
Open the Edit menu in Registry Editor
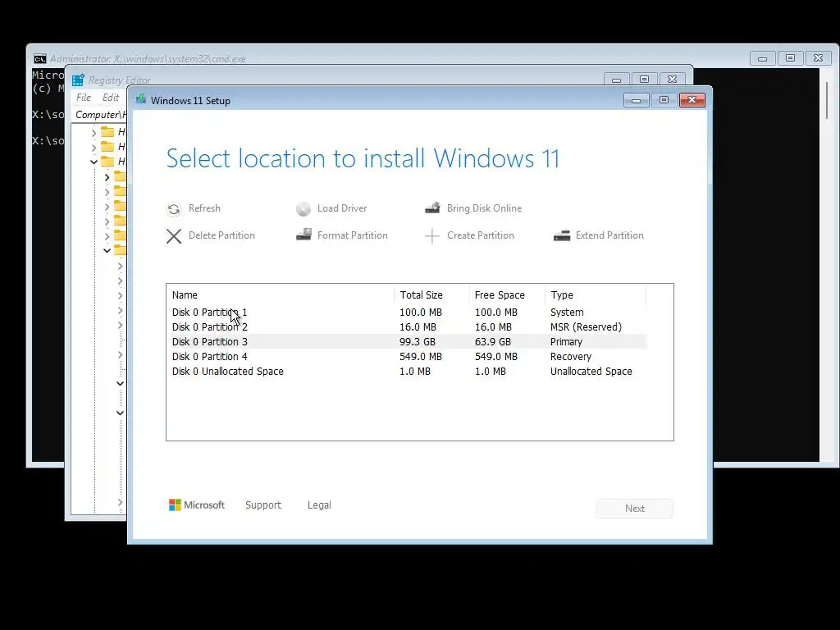point(111,98)
